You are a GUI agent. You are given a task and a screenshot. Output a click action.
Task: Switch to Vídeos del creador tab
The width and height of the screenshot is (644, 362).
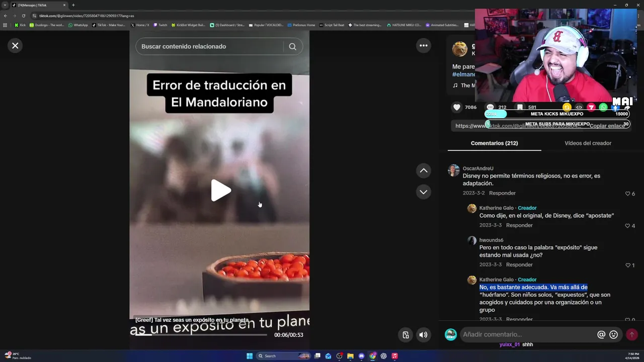[588, 143]
